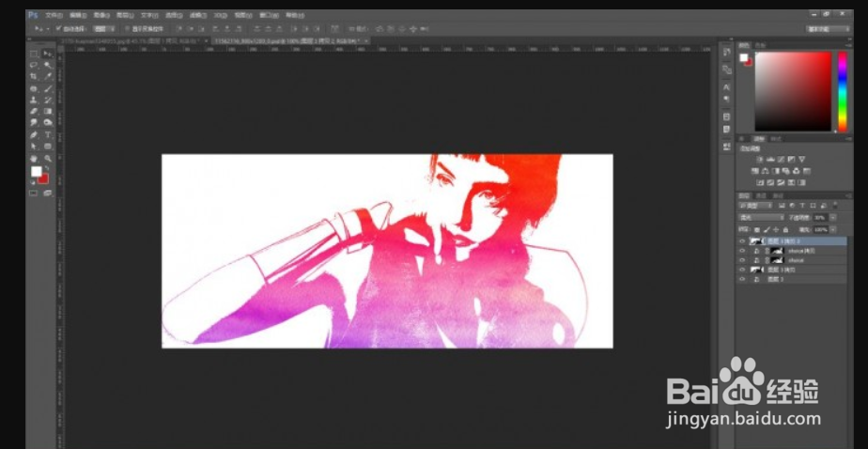Open the Fill slider arrow
868x449 pixels.
click(833, 229)
